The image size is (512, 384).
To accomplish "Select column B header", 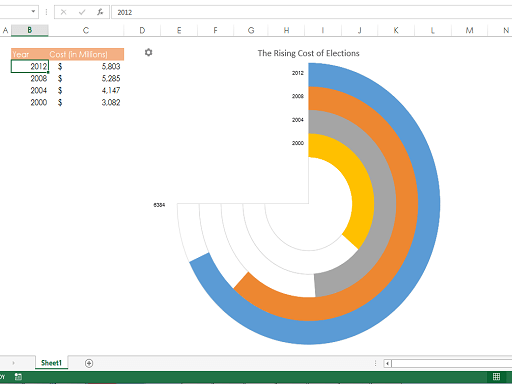I will tap(30, 30).
